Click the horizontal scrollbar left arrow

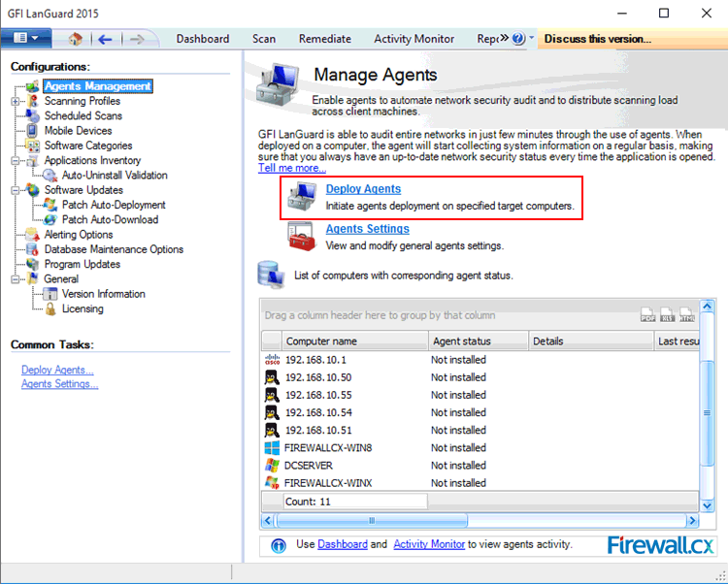pyautogui.click(x=268, y=520)
